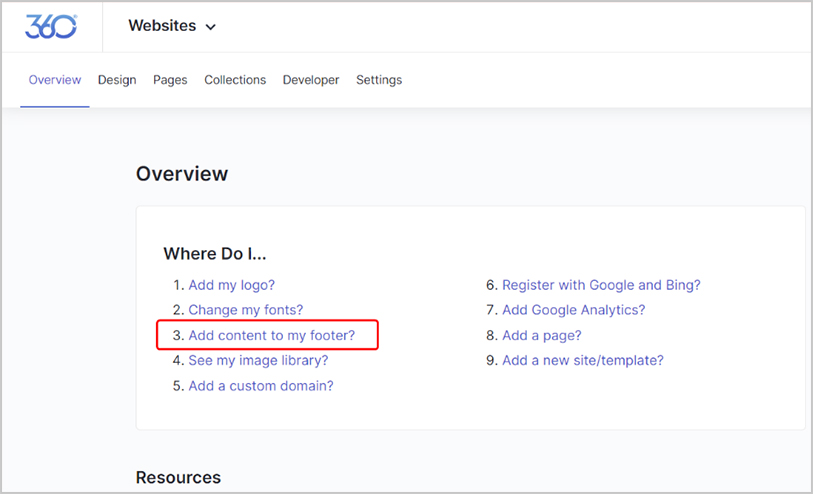This screenshot has height=494, width=813.
Task: Click 'Register with Google and Bing?' link
Action: point(601,285)
